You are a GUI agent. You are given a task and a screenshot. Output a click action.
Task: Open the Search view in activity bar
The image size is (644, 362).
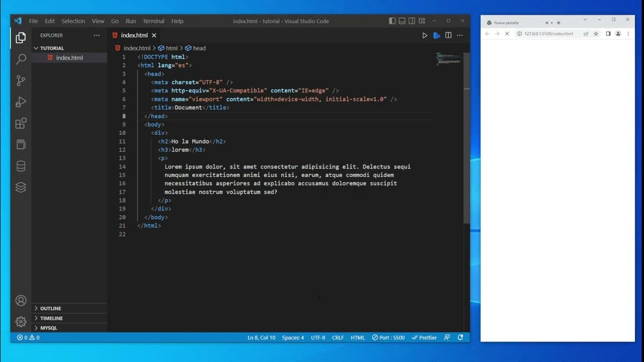pyautogui.click(x=21, y=59)
